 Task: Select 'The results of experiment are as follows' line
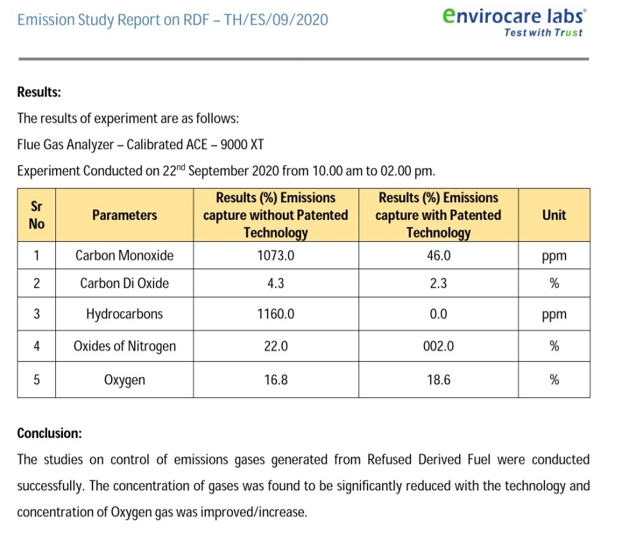(128, 118)
